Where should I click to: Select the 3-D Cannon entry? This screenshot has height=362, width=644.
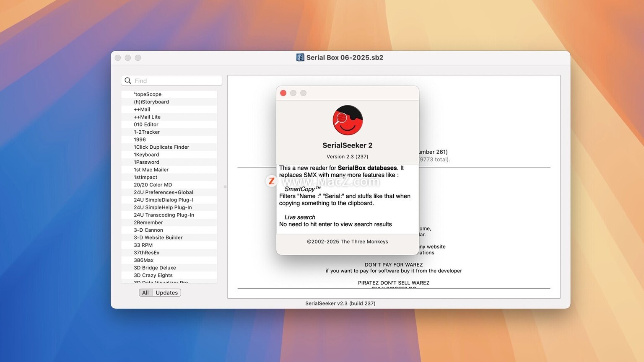[x=169, y=230]
